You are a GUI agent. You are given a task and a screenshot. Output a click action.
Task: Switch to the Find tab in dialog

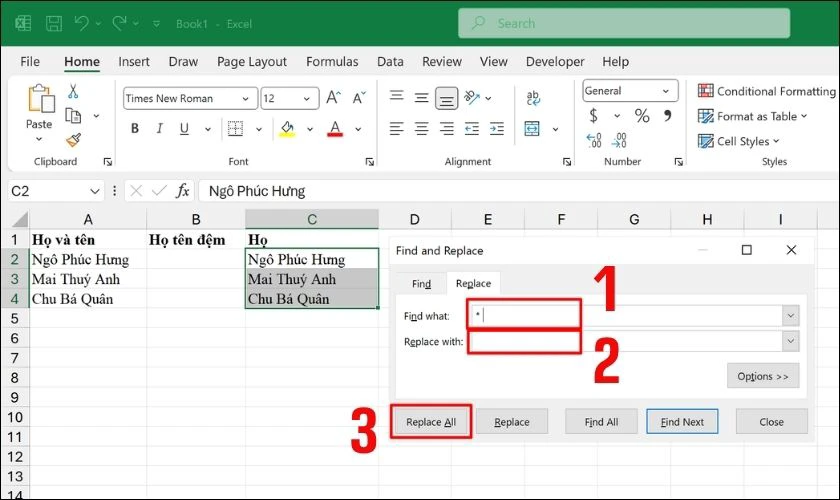tap(422, 283)
